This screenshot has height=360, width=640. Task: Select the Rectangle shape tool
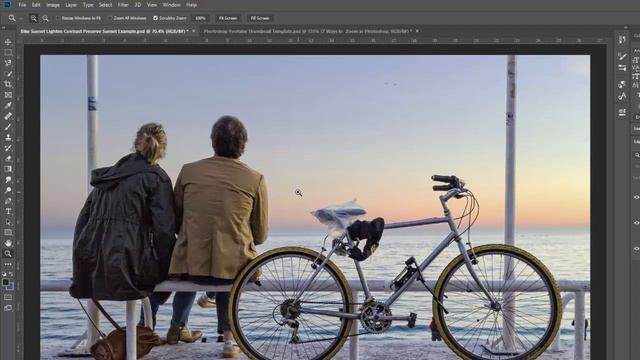(x=8, y=233)
